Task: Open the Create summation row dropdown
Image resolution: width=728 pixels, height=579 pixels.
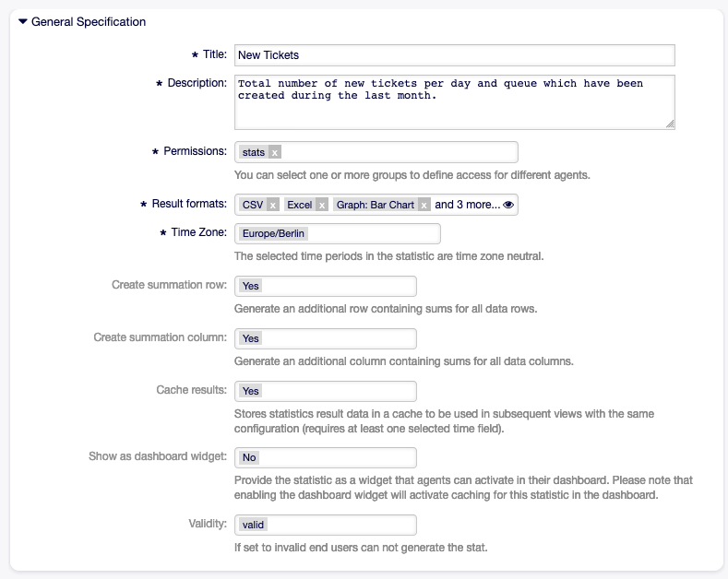Action: (x=325, y=286)
